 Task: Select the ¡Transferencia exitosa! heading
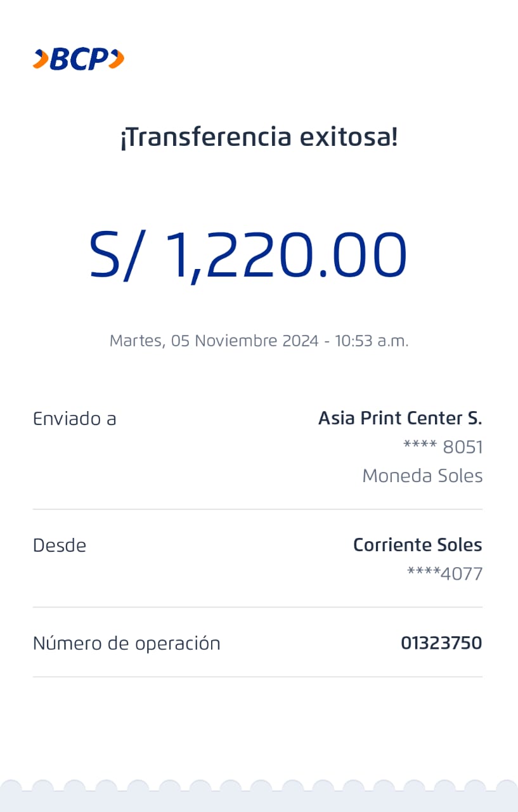[259, 137]
